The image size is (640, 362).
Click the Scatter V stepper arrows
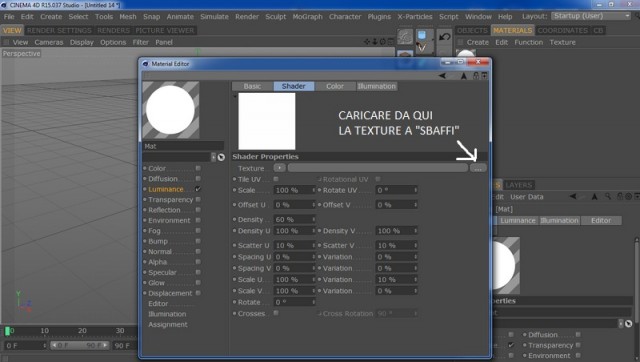416,246
